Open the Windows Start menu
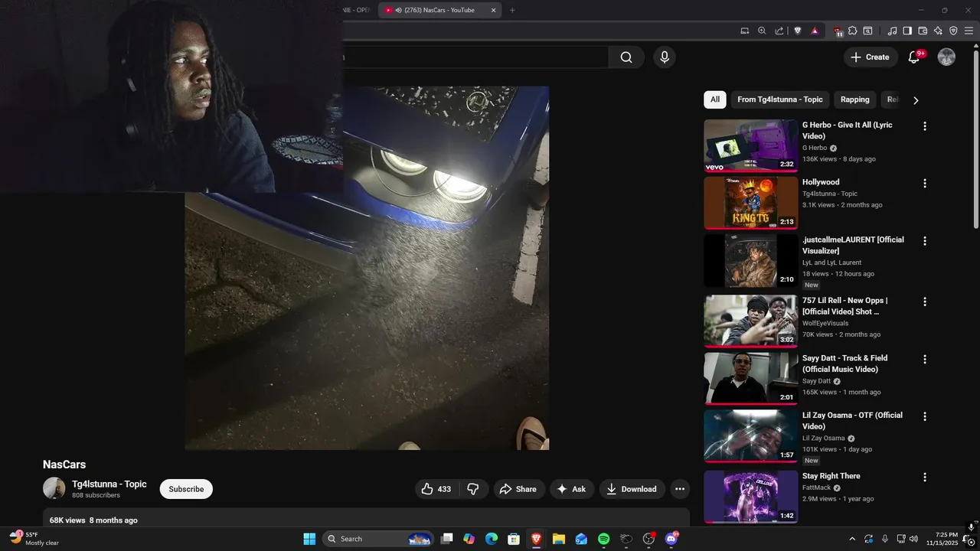This screenshot has width=980, height=551. tap(309, 539)
